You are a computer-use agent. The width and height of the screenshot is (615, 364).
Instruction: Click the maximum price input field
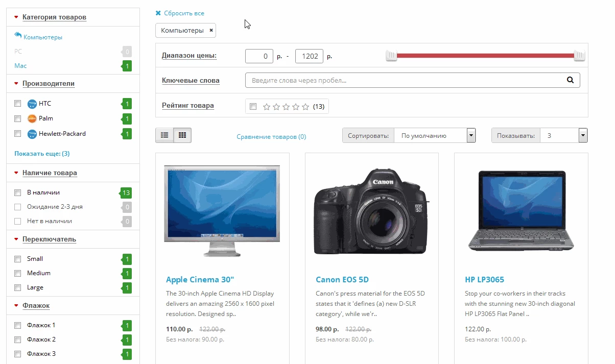tap(309, 56)
